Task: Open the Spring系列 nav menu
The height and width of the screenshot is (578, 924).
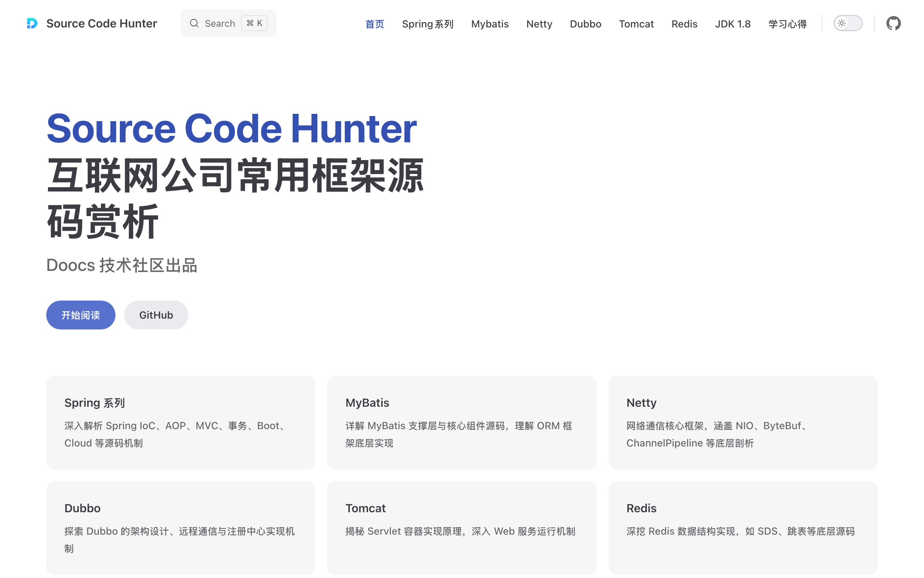Action: pyautogui.click(x=428, y=24)
